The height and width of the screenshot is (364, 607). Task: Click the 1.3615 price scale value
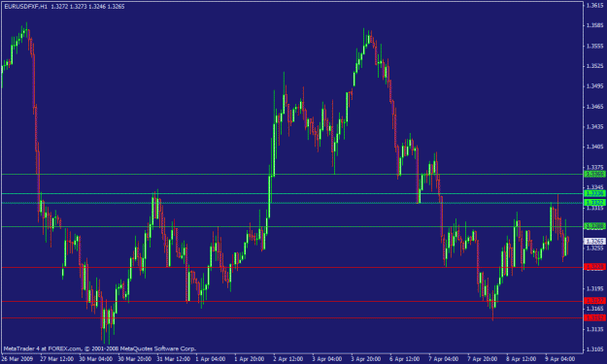tap(594, 6)
